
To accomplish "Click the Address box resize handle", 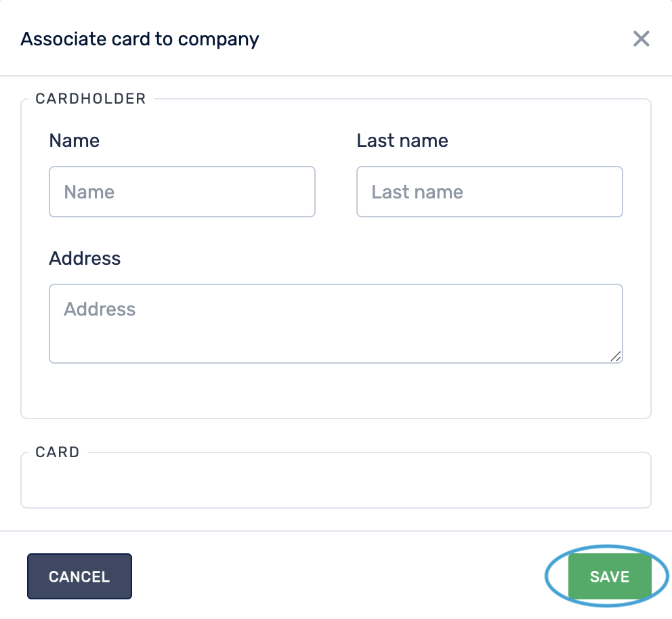I will [616, 356].
